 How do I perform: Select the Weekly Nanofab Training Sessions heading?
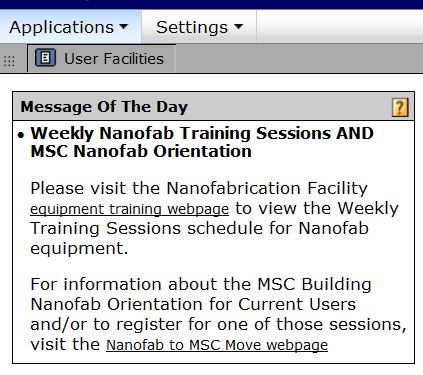pyautogui.click(x=202, y=142)
